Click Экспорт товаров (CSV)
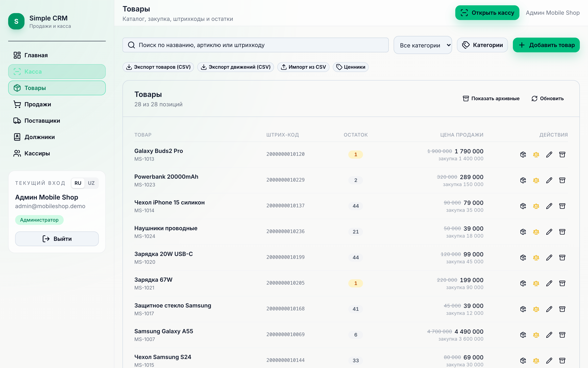 (x=158, y=67)
